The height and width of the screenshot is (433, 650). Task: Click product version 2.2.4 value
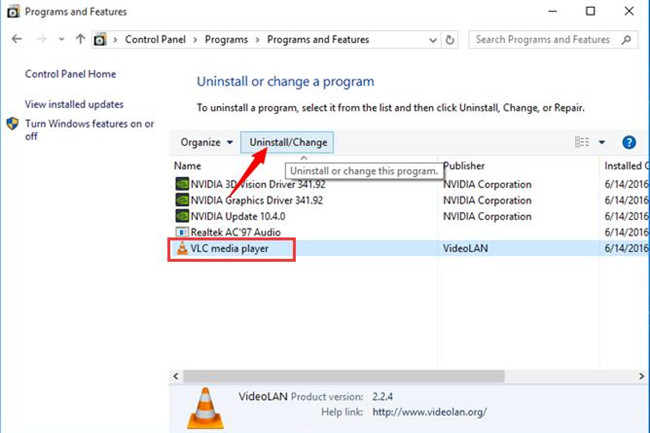[382, 397]
